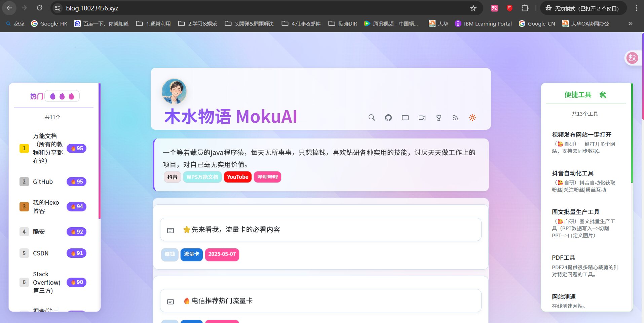Open the browser three-dot menu
The width and height of the screenshot is (644, 323).
coord(636,8)
